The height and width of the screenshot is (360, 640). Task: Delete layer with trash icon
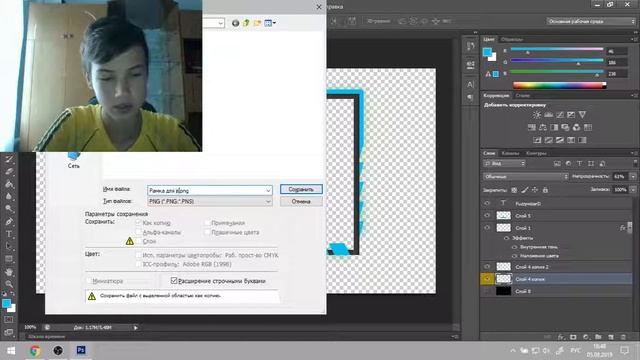tap(623, 337)
